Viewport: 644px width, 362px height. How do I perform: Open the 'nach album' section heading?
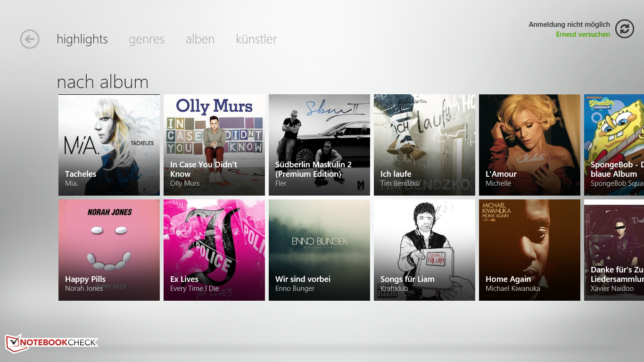(x=103, y=82)
